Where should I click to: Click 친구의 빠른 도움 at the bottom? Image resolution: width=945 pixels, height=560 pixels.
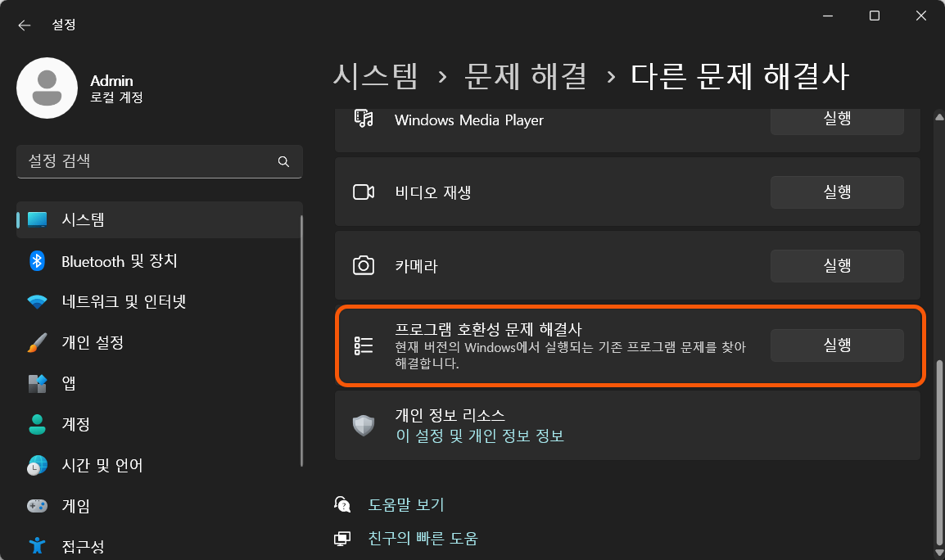pos(421,538)
